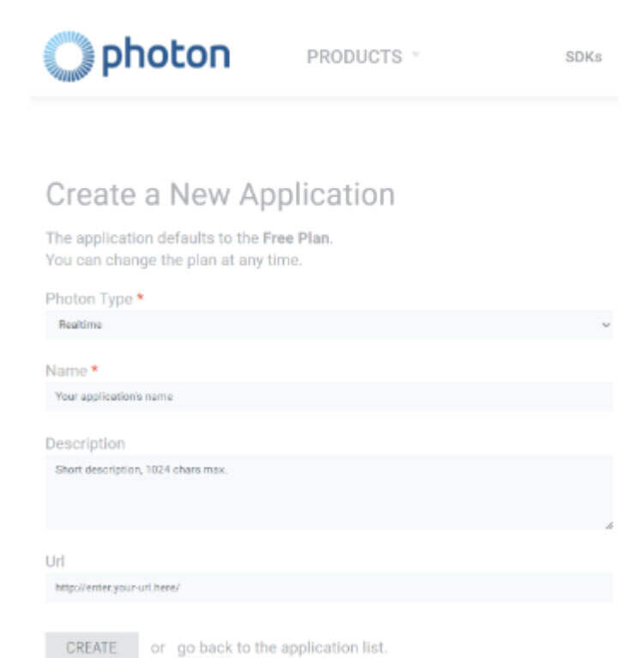Click the Description field label
This screenshot has height=658, width=644.
point(85,444)
